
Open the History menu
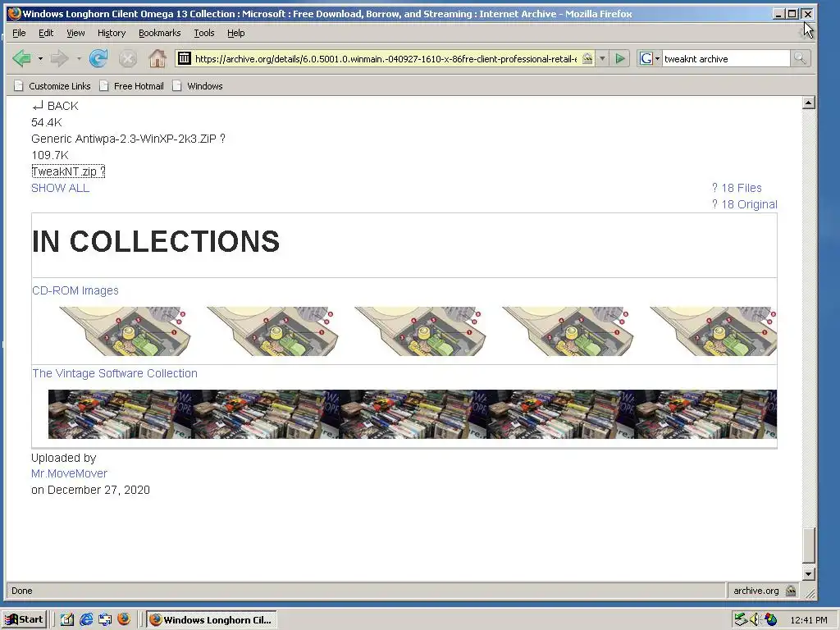coord(112,33)
